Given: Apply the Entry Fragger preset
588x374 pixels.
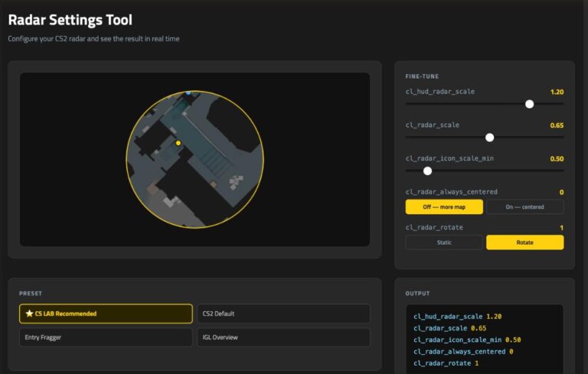Looking at the screenshot, I should 106,337.
